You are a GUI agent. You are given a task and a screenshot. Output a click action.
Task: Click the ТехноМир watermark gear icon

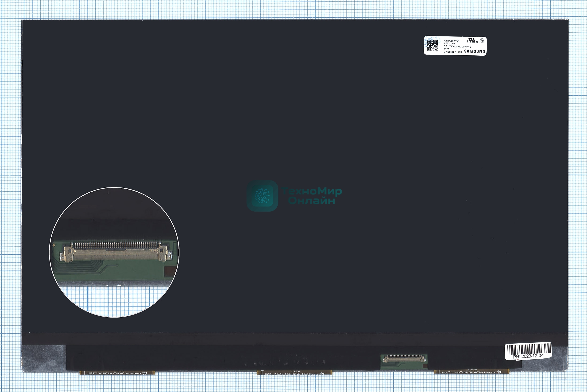pos(262,196)
